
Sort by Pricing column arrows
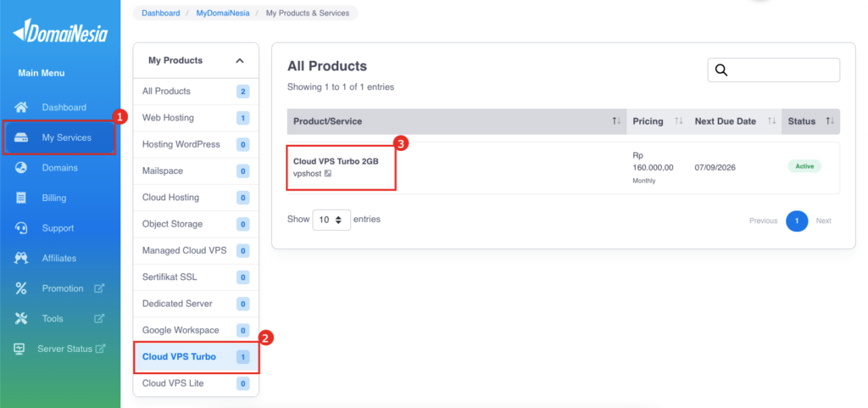(677, 121)
